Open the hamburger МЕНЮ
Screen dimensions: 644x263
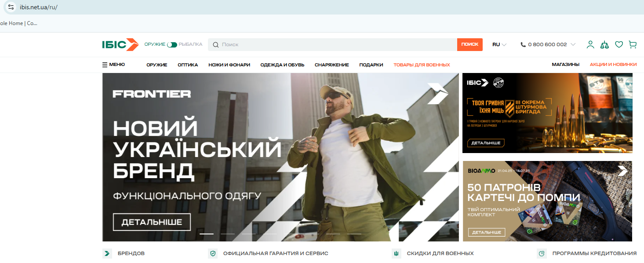coord(113,65)
